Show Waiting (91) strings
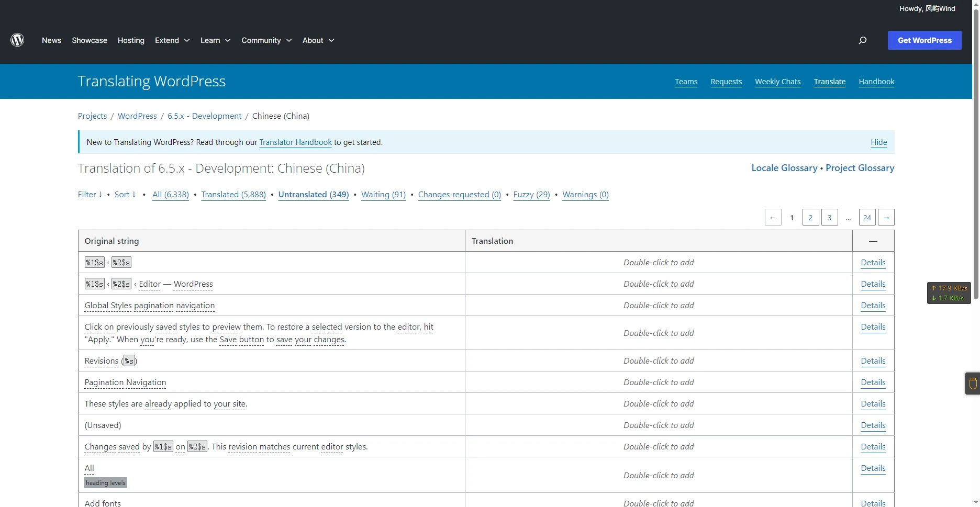Viewport: 980px width, 507px height. tap(383, 195)
